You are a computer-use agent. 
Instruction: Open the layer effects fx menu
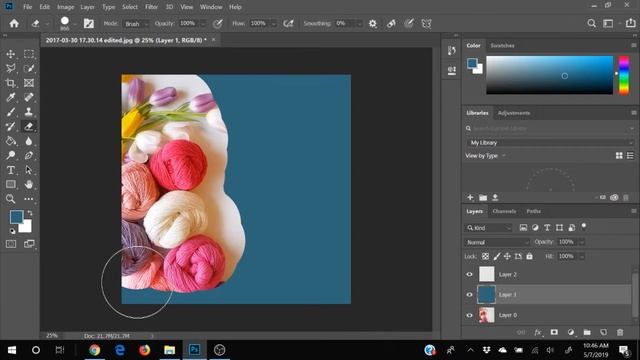[538, 332]
